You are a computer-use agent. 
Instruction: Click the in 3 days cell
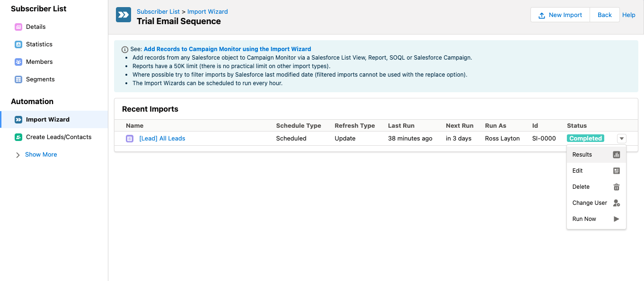459,139
